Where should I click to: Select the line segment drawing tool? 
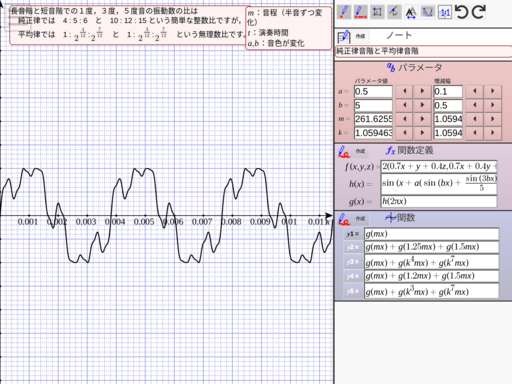point(360,12)
